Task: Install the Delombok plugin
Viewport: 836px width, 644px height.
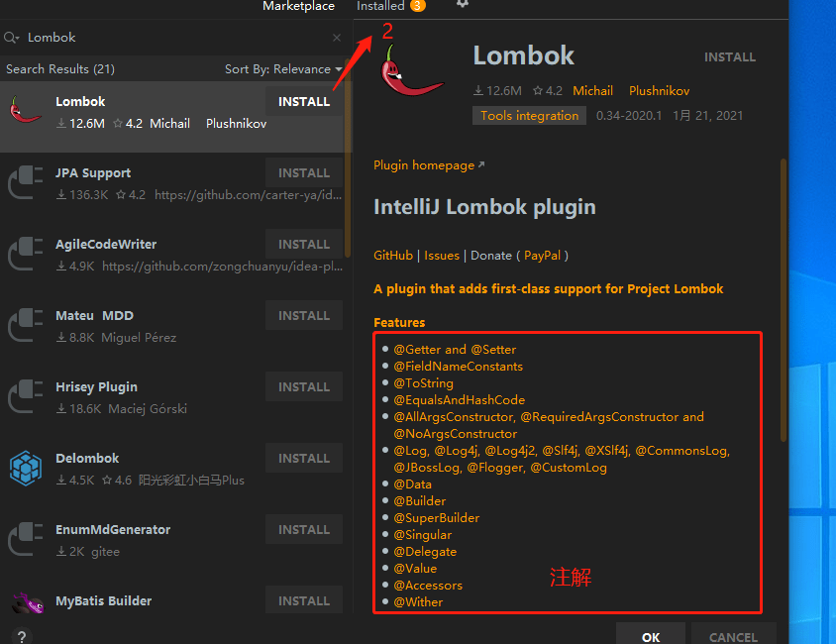Action: 304,459
